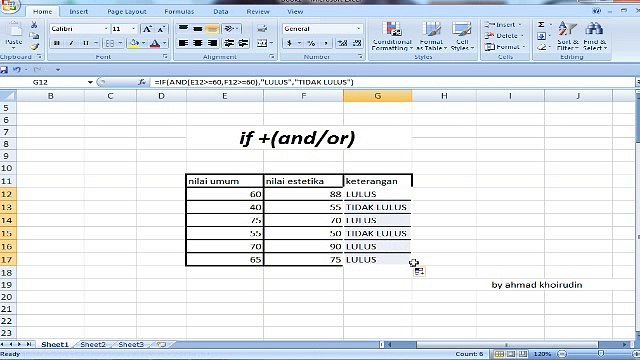The height and width of the screenshot is (360, 640).
Task: Click the Orientation text angle icon
Action: (x=229, y=28)
